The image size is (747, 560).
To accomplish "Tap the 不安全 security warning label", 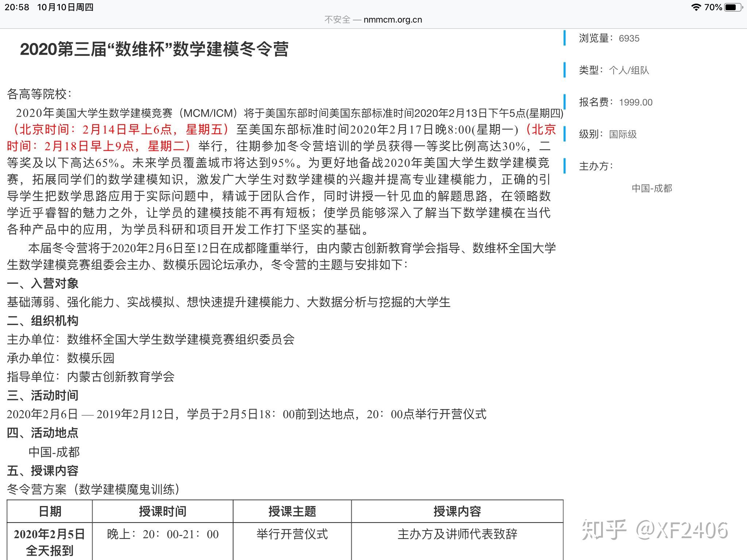I will (338, 19).
